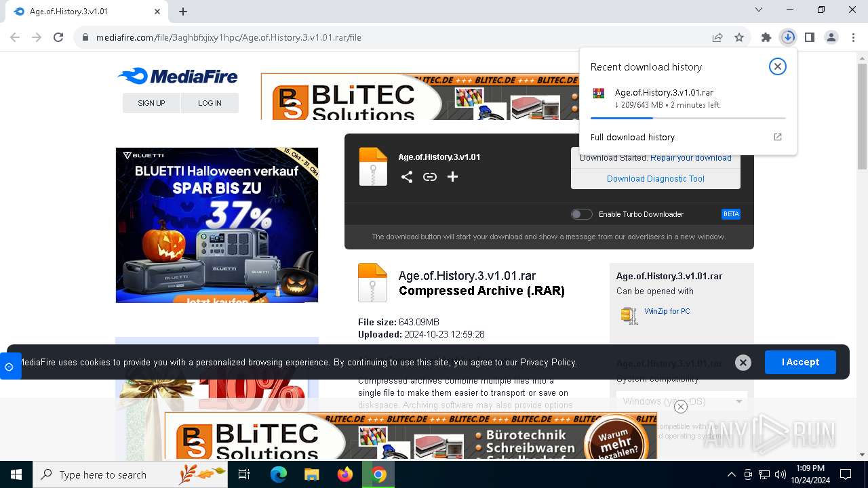Toggle the browser side panel icon
The height and width of the screenshot is (488, 868).
810,37
